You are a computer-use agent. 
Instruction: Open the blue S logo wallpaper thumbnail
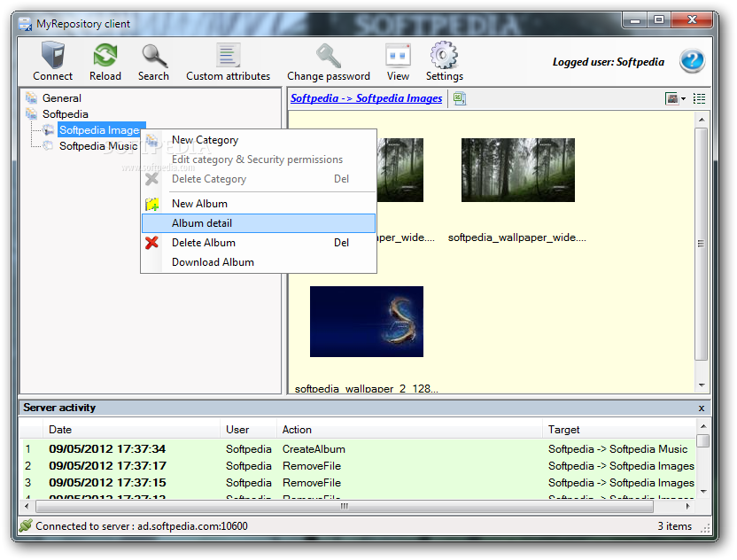click(367, 322)
